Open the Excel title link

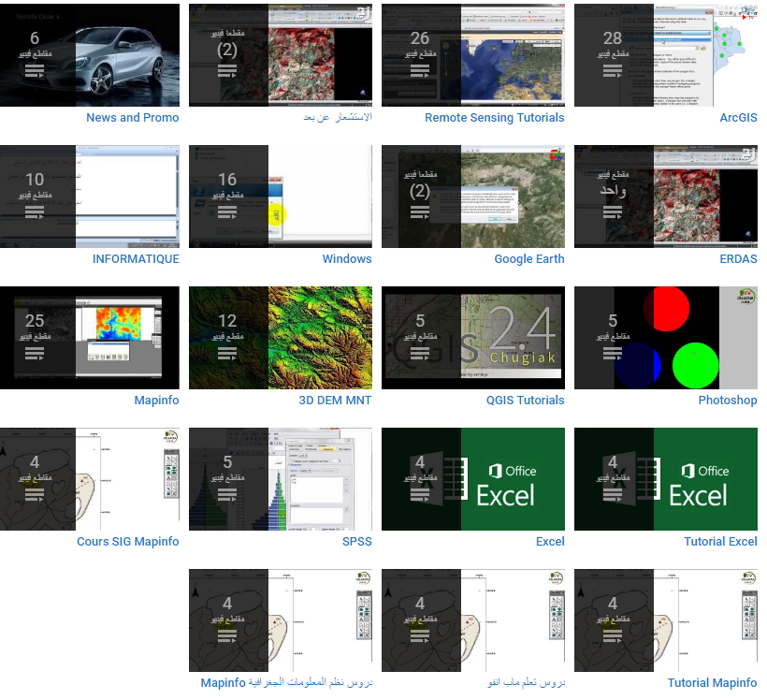point(550,542)
